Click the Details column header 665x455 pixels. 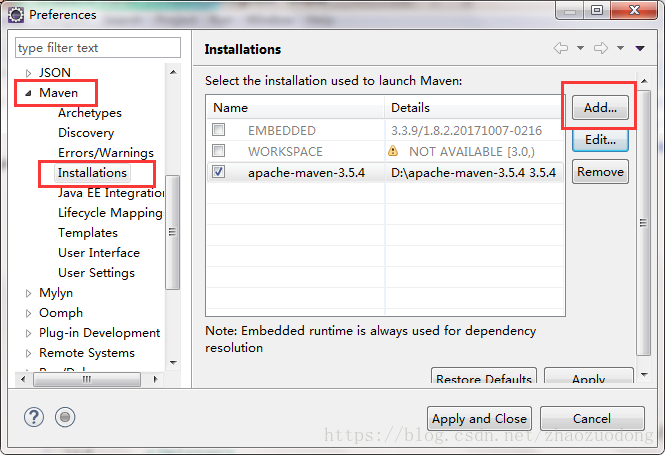tap(475, 108)
